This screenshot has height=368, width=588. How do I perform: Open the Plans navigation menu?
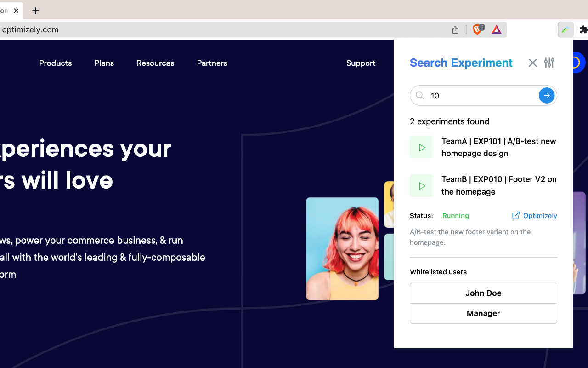click(x=104, y=63)
